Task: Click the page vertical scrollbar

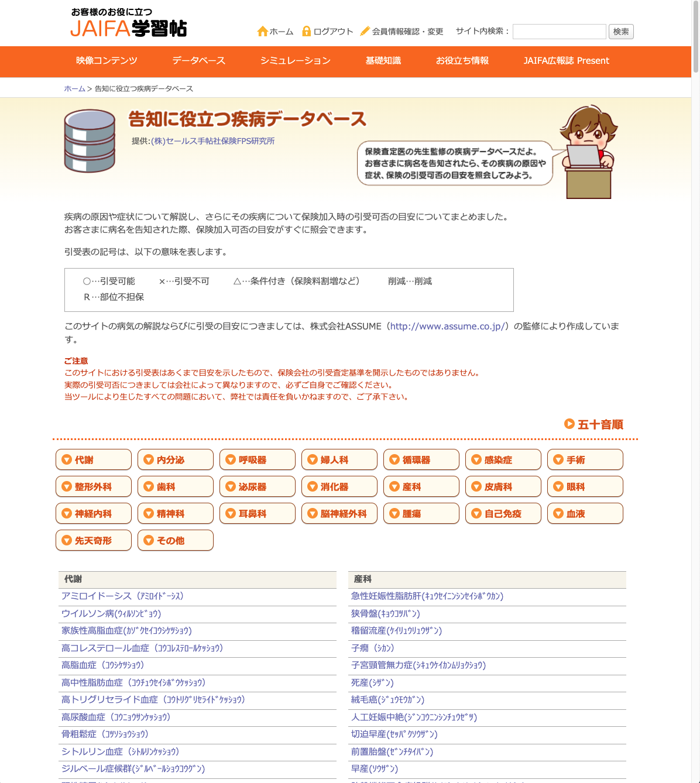Action: coord(695,351)
